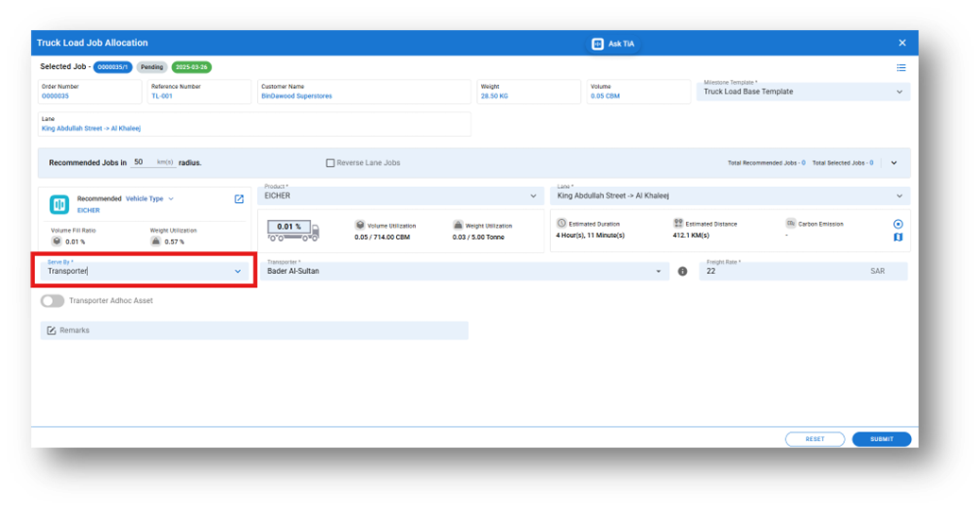980x509 pixels.
Task: Click the Weight Utilization icon beside 0.03 / 5.00 Tonne
Action: pyautogui.click(x=458, y=225)
